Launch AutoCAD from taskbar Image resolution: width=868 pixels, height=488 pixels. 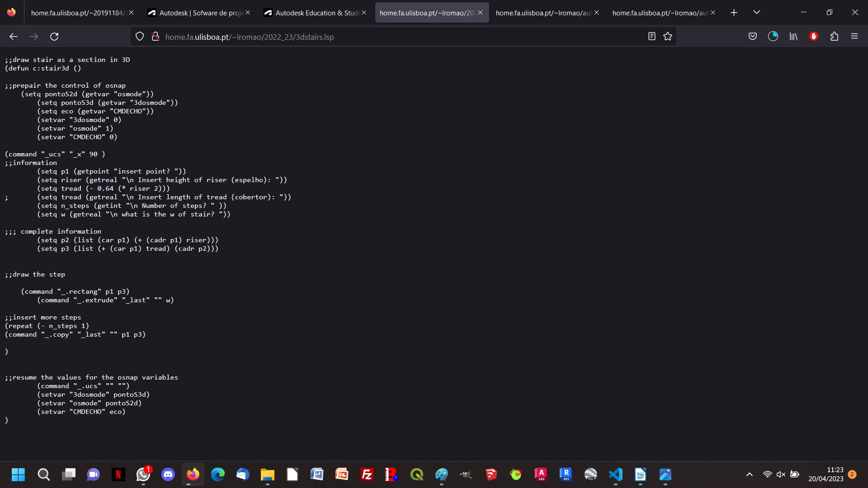(x=541, y=474)
